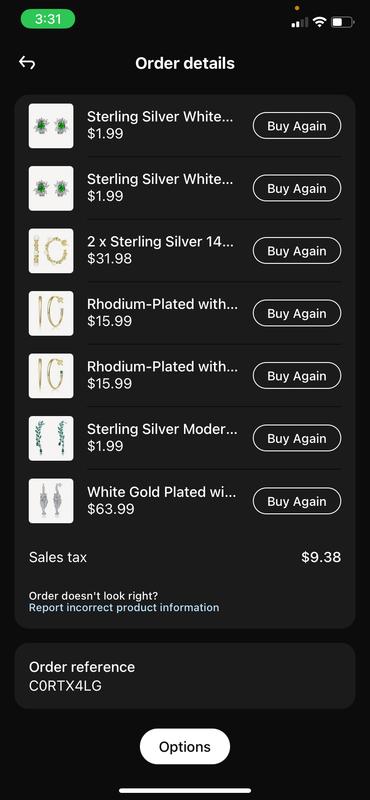This screenshot has height=800, width=370.
Task: Buy Again the first Rhodium-Plated item
Action: [297, 313]
